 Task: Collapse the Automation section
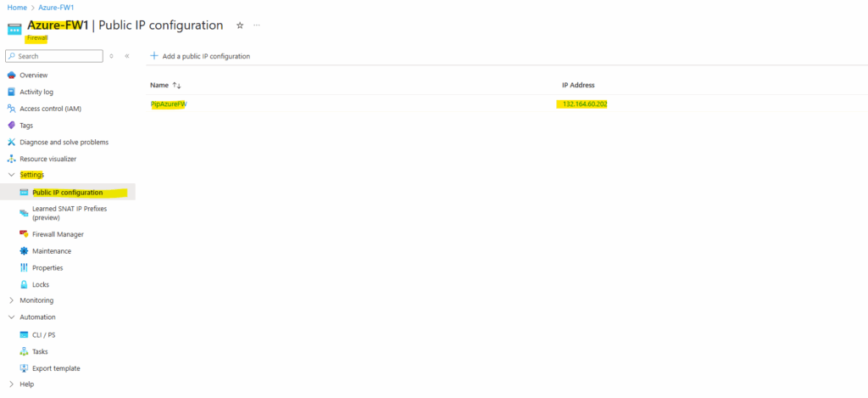coord(37,317)
